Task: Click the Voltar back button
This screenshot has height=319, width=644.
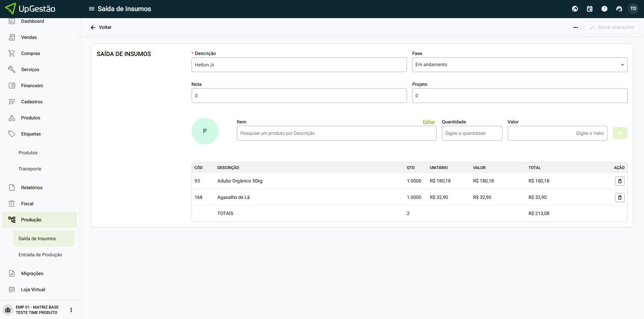Action: [x=101, y=28]
